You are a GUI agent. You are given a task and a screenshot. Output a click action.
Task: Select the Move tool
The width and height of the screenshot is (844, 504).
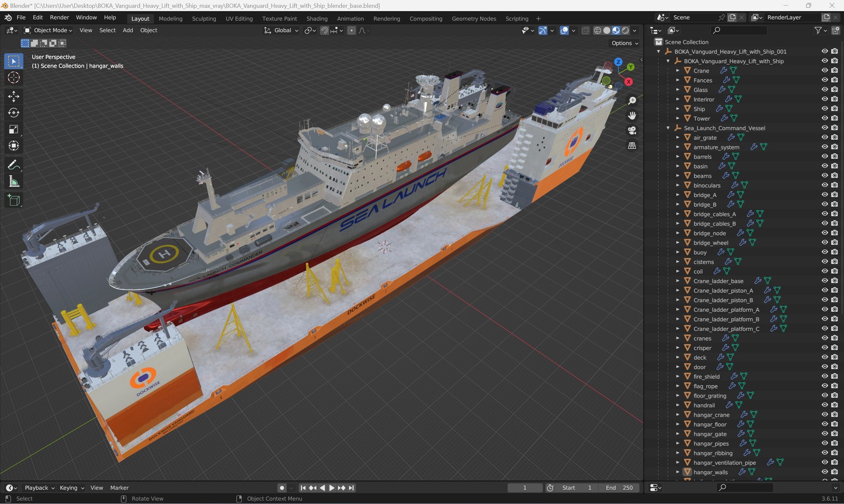tap(14, 96)
